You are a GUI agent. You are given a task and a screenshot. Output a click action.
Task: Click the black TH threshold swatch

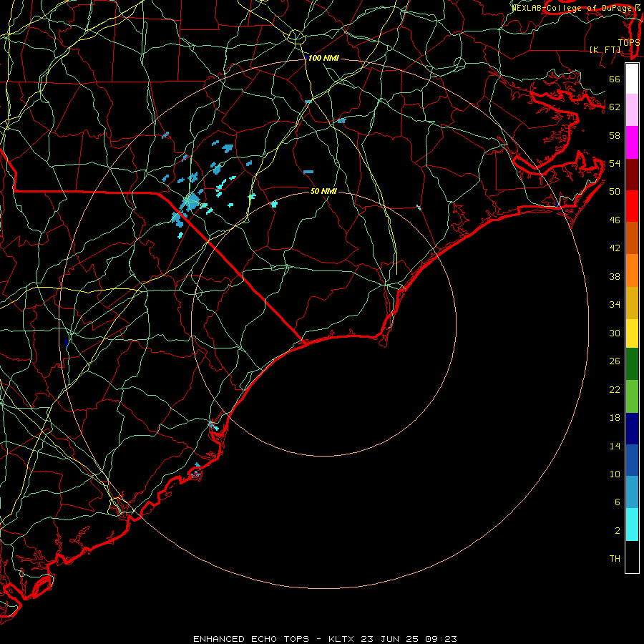(x=632, y=557)
